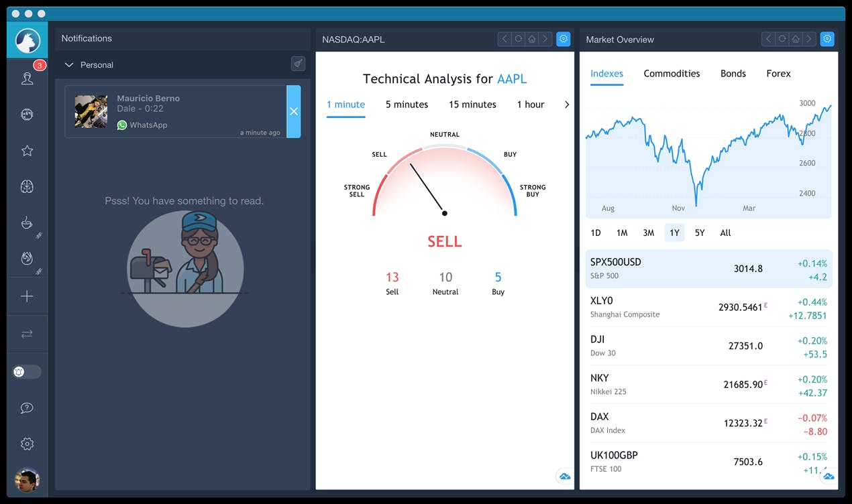The height and width of the screenshot is (504, 852).
Task: Select the NKY Nikkei 225 row
Action: 708,385
